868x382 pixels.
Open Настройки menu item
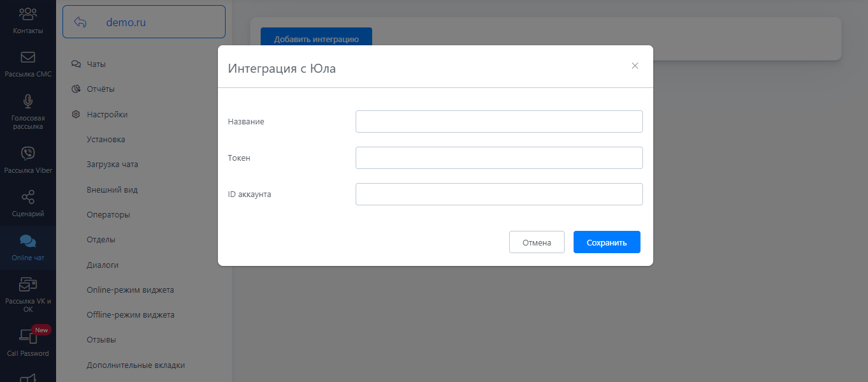coord(107,115)
